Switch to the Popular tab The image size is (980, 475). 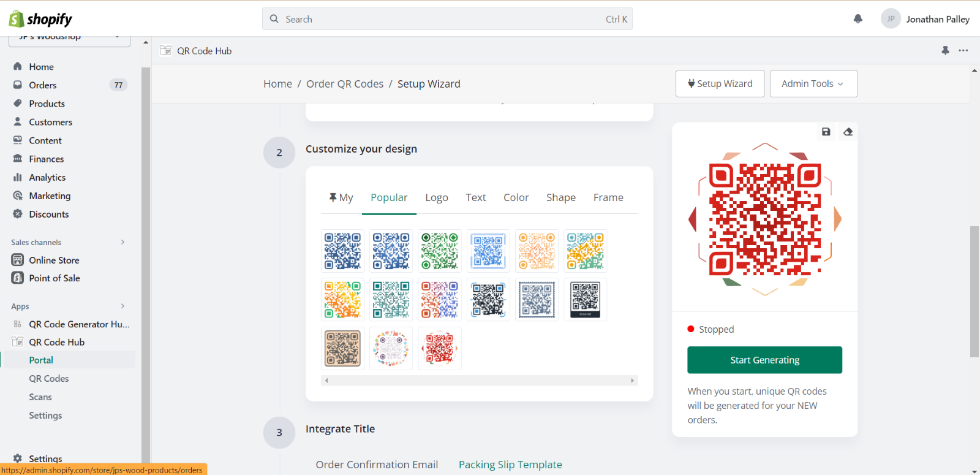click(x=389, y=197)
